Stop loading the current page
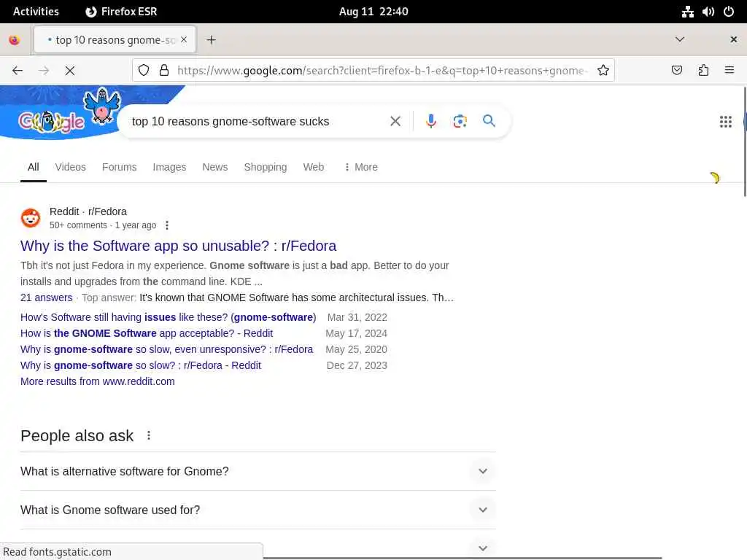 point(70,71)
